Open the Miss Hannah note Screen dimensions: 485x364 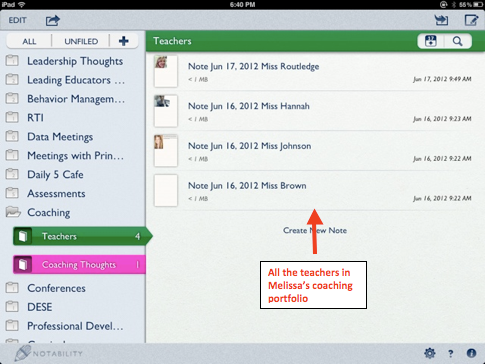click(313, 111)
